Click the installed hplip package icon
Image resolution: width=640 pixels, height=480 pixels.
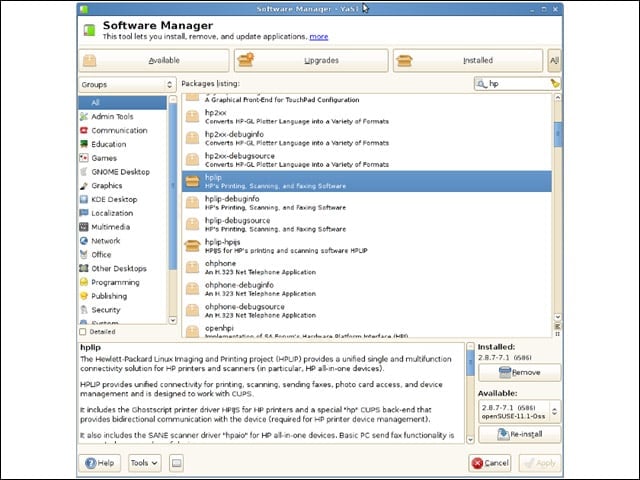click(x=192, y=181)
